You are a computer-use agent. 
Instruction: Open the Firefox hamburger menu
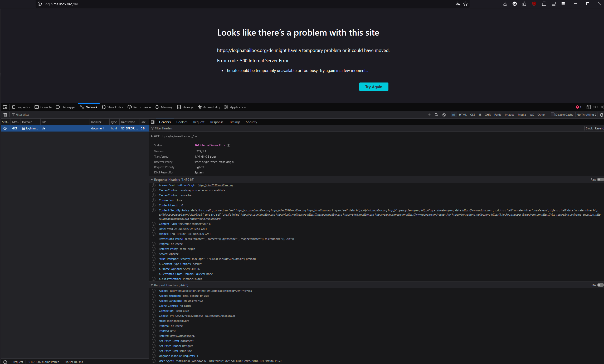pyautogui.click(x=563, y=4)
